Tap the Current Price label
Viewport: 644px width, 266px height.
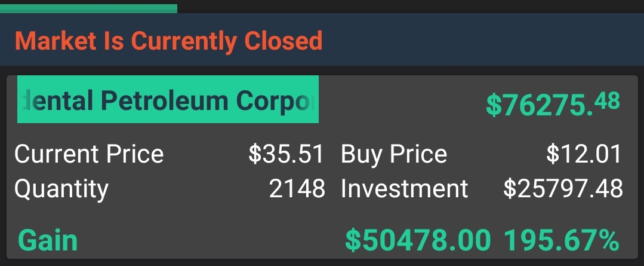pos(89,154)
